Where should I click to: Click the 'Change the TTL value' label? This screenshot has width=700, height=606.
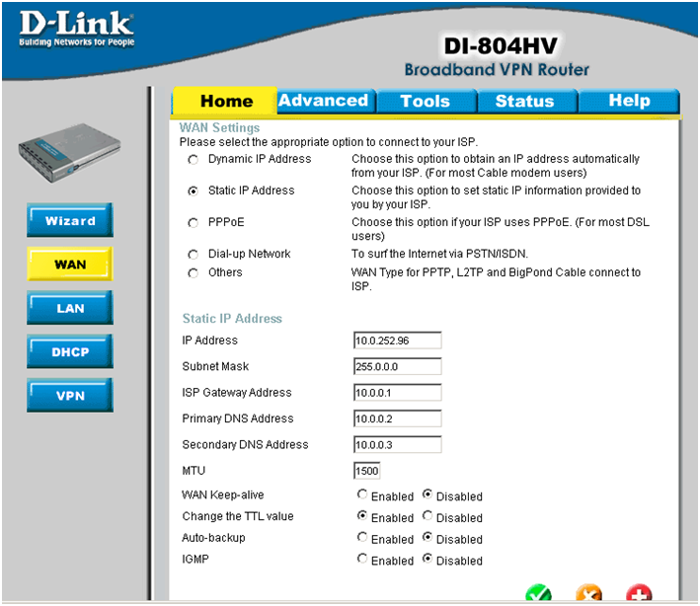pyautogui.click(x=238, y=516)
